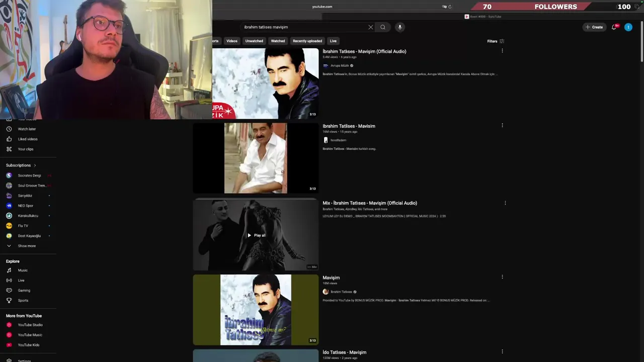This screenshot has height=362, width=644.
Task: Expand the Subscriptions section
Action: (x=21, y=165)
